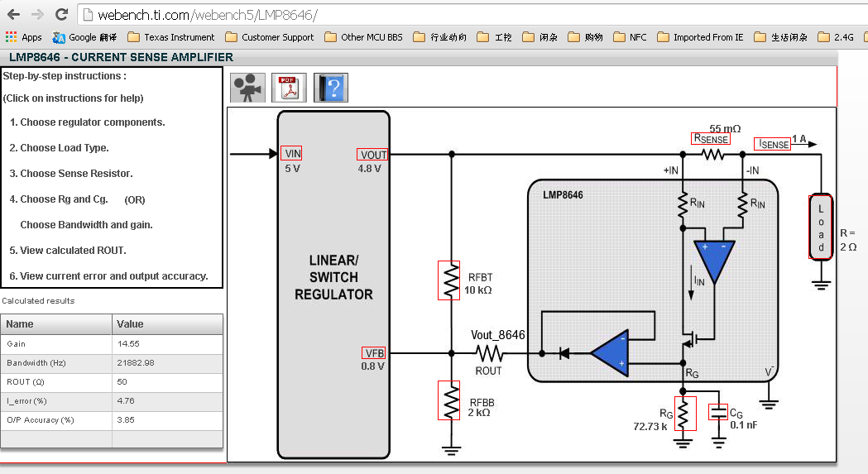Open the Apps bookmarks shortcut

point(24,37)
